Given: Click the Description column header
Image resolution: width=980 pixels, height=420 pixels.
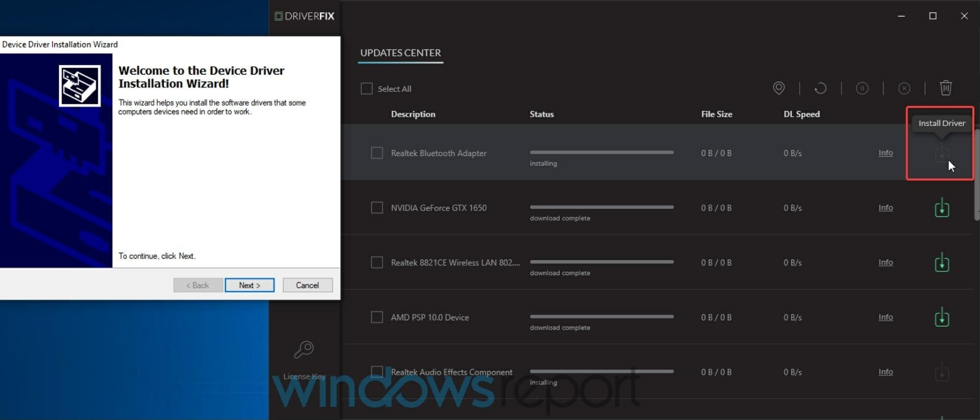Looking at the screenshot, I should coord(413,114).
